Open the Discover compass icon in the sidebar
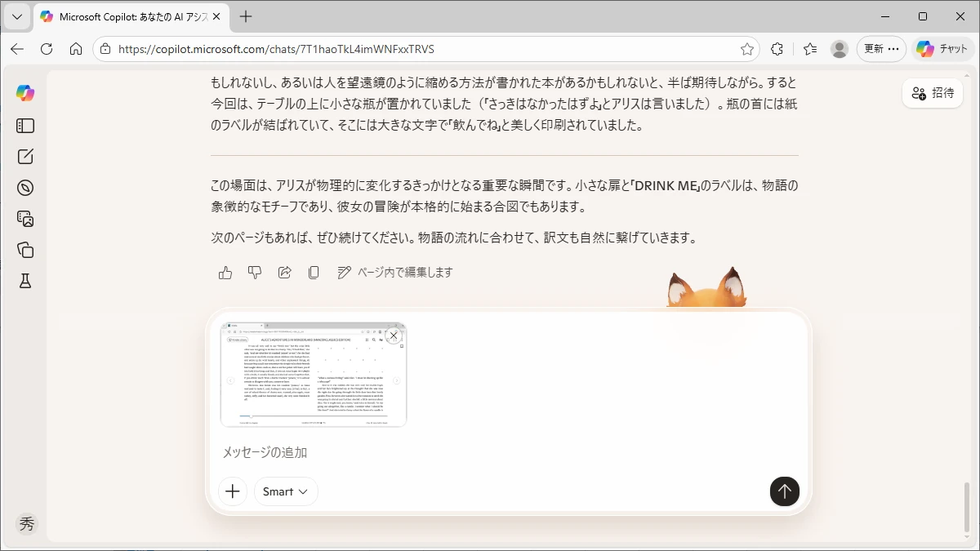 click(x=25, y=188)
